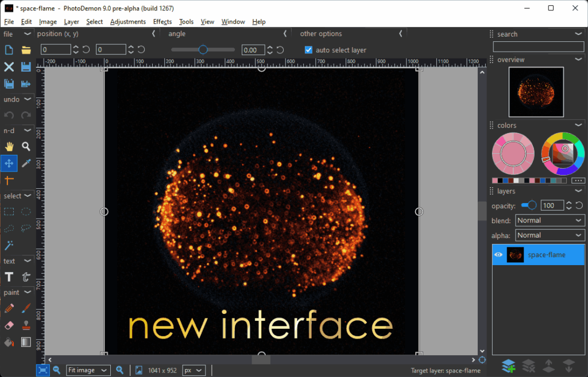Viewport: 588px width, 377px height.
Task: Click the search input field
Action: [x=538, y=46]
